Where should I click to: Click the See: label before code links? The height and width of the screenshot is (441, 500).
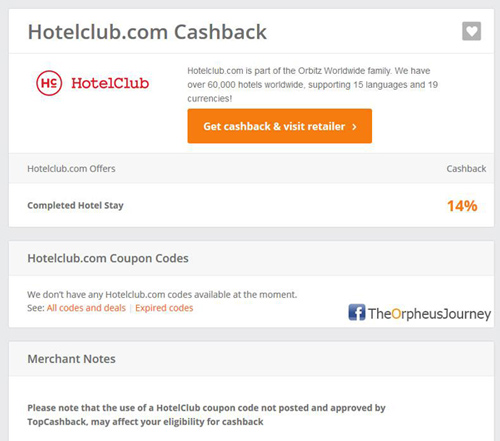pyautogui.click(x=36, y=308)
